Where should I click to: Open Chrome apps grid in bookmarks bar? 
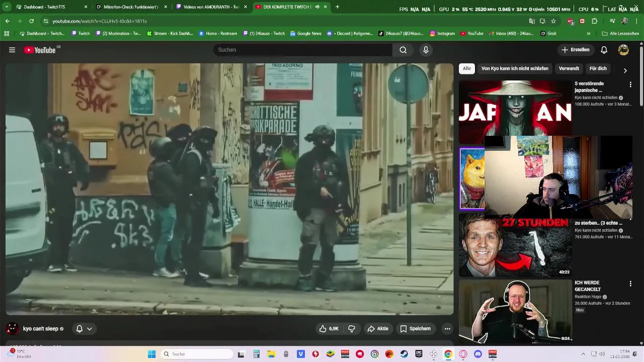tap(7, 33)
